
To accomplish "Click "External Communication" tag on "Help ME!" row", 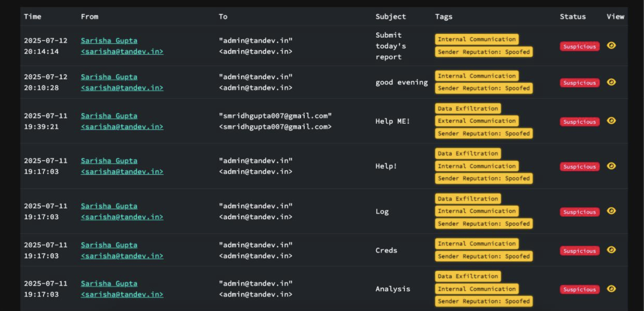I will coord(476,121).
